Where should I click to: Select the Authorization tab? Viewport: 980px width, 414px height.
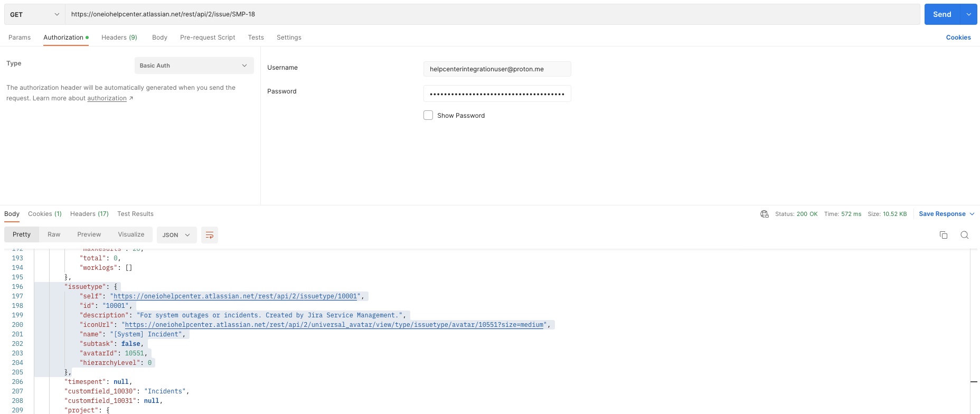tap(65, 37)
